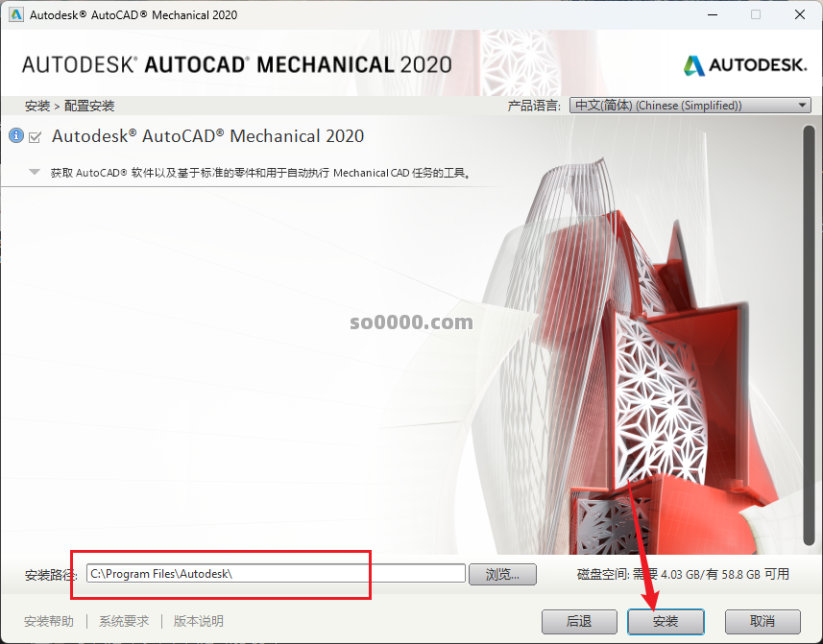Click the Autodesk logo in the header banner

pos(745,65)
